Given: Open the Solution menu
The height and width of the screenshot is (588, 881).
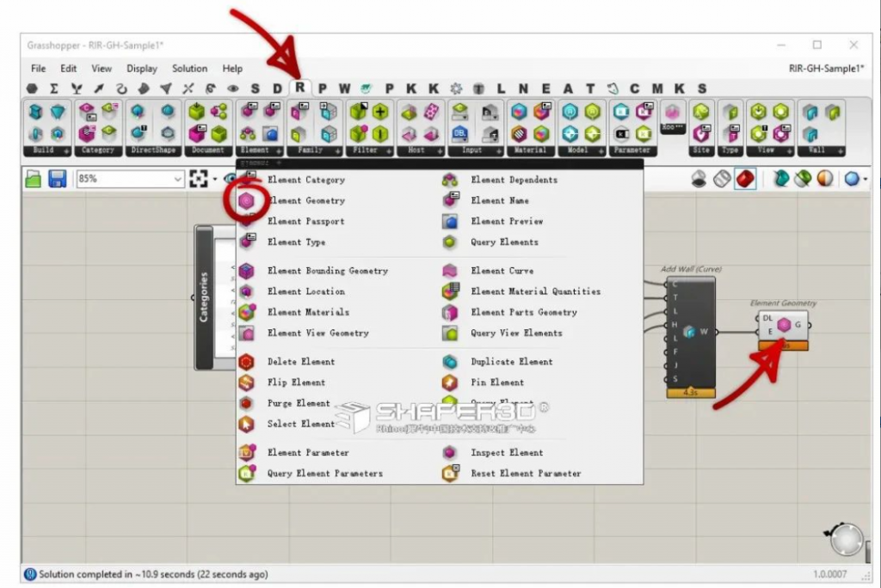Looking at the screenshot, I should [189, 69].
